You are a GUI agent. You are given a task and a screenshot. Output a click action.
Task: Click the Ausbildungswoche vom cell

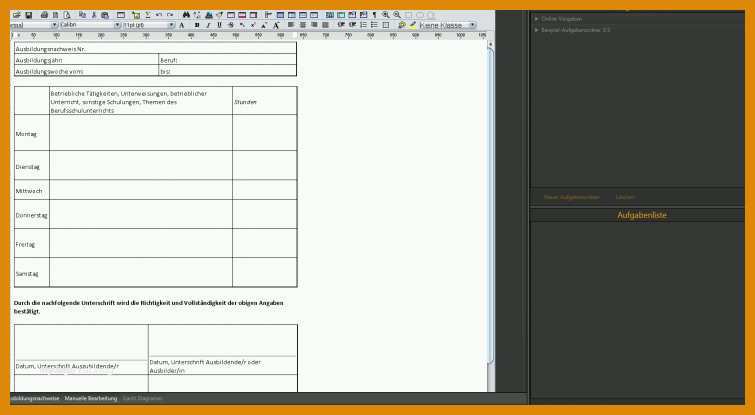pos(86,71)
